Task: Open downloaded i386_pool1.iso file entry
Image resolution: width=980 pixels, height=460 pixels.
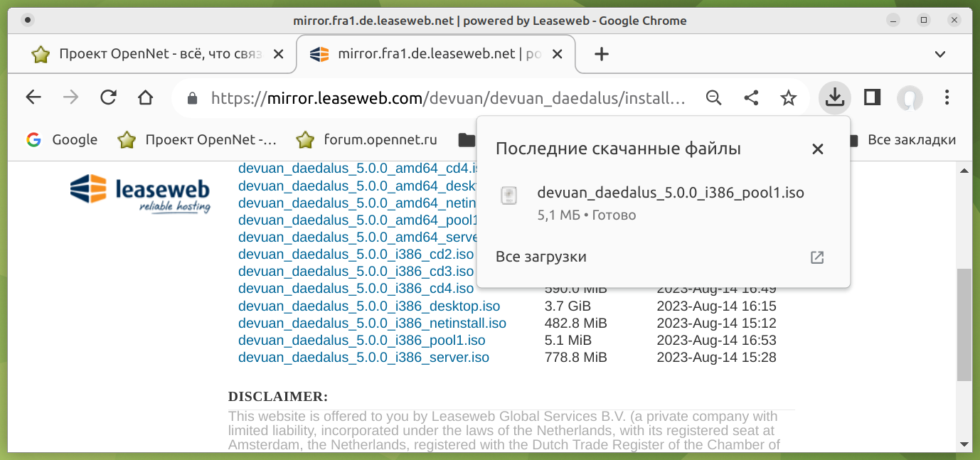Action: coord(663,203)
